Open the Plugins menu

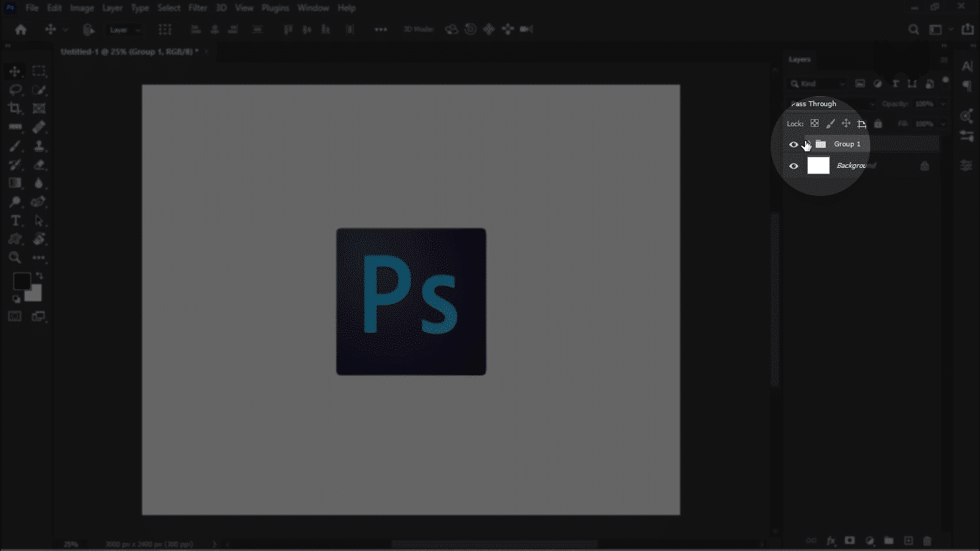click(x=275, y=8)
